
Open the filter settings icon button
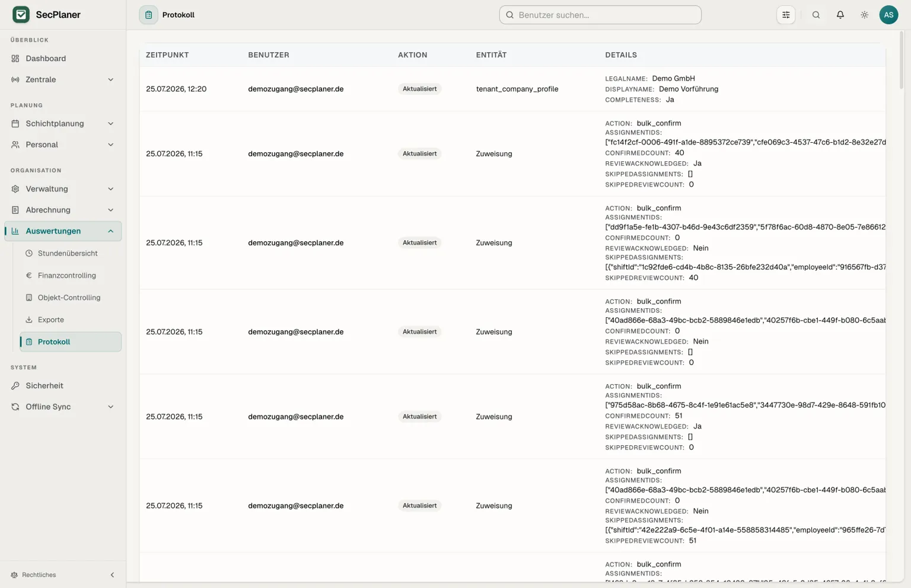click(786, 15)
